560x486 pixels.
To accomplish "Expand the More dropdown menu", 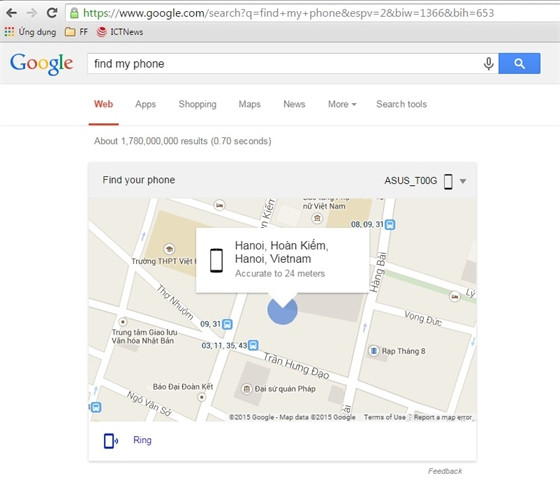I will point(342,104).
